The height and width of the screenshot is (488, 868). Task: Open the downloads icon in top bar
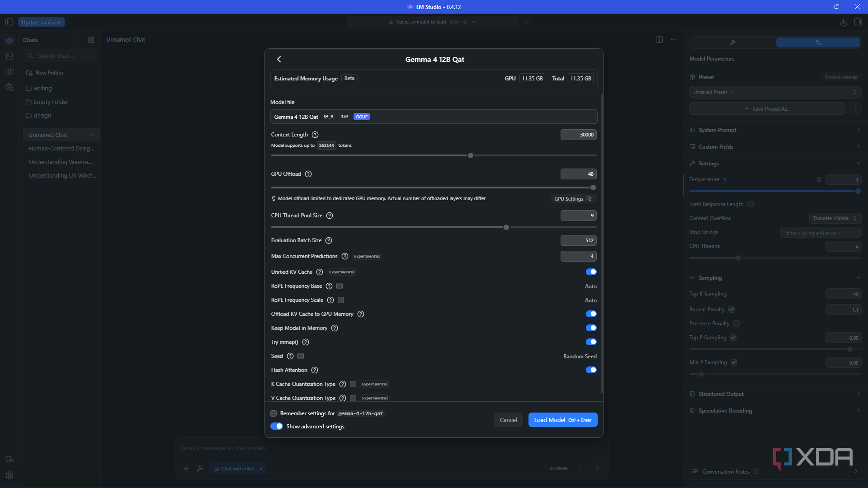844,22
